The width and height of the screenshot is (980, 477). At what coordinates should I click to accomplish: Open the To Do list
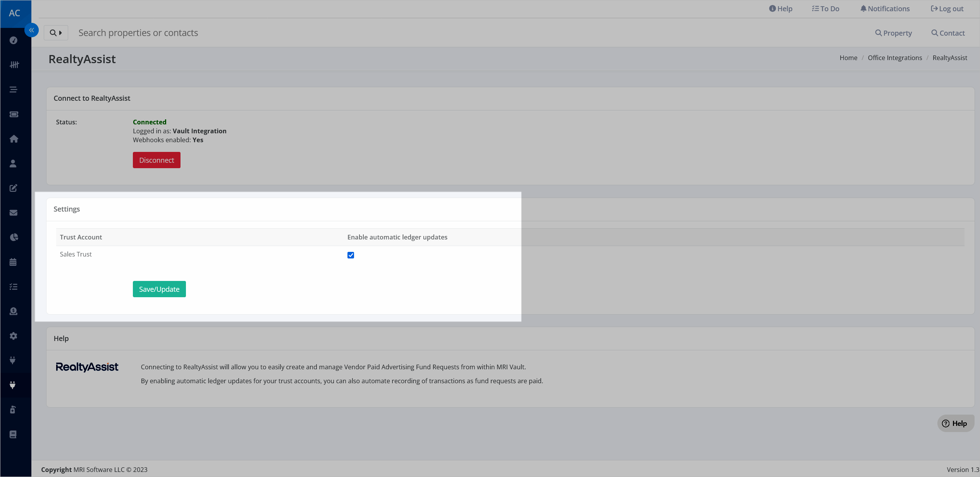click(x=825, y=9)
